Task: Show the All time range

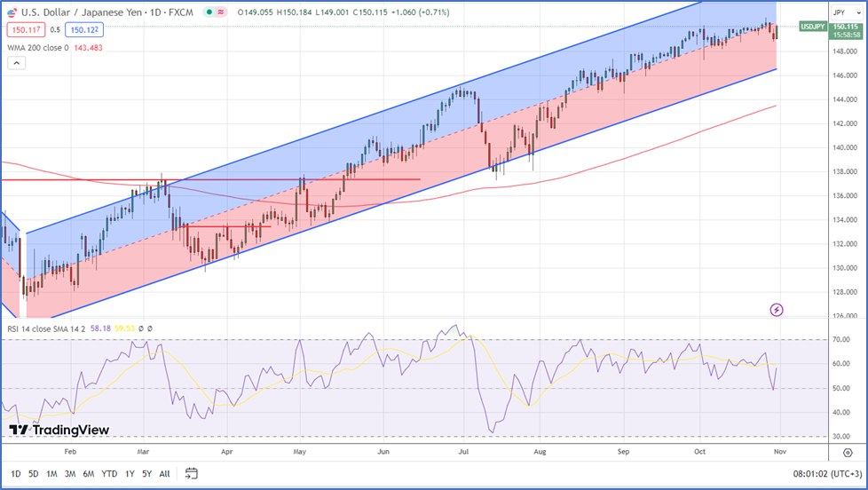Action: [164, 474]
